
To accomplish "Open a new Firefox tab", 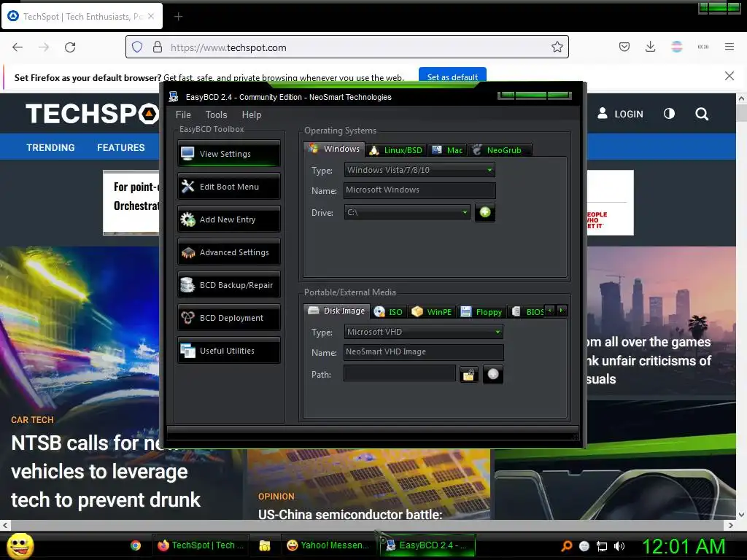I will (x=178, y=17).
